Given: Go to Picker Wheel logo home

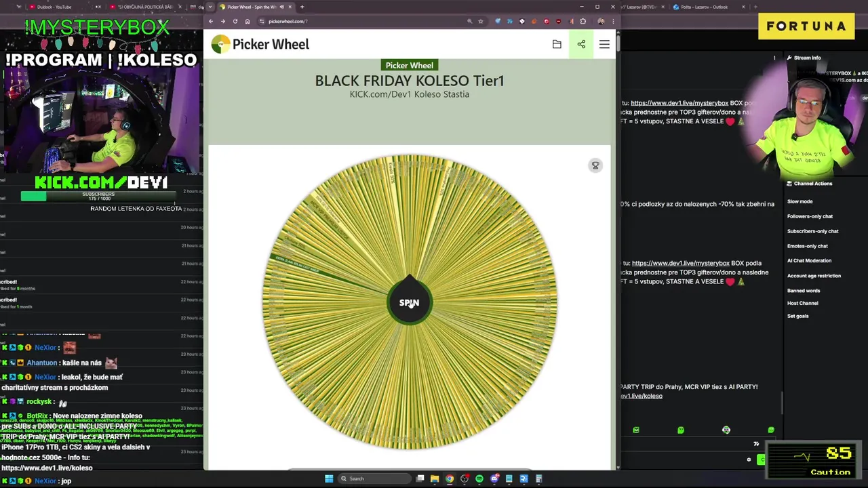Looking at the screenshot, I should 260,45.
